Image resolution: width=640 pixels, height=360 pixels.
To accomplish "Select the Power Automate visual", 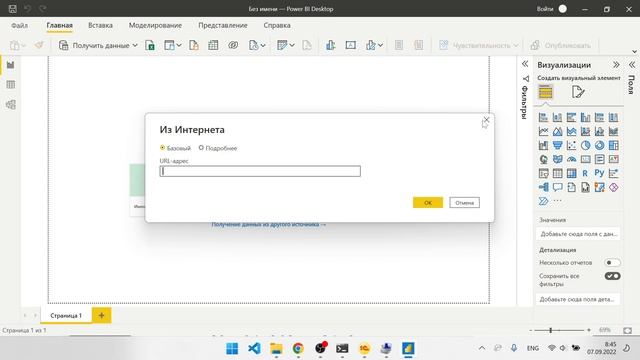I will pyautogui.click(x=543, y=201).
